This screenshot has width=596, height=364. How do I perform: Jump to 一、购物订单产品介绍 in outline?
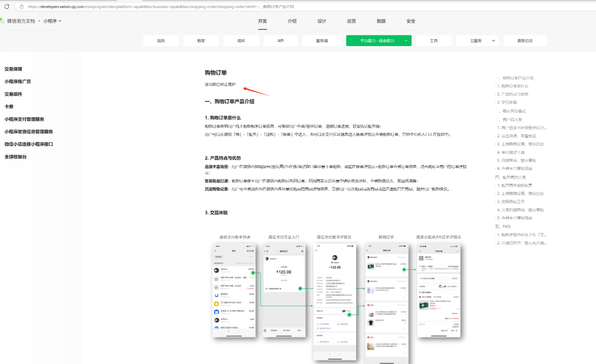point(514,78)
